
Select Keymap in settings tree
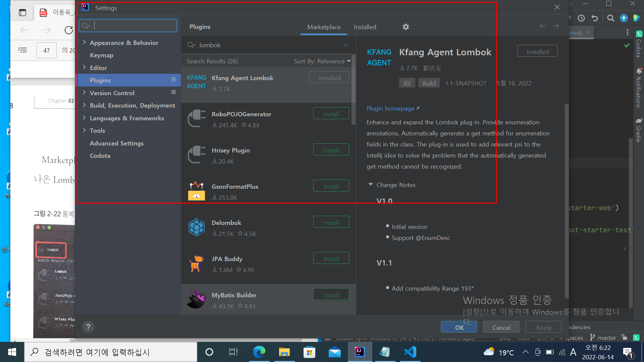pos(101,55)
